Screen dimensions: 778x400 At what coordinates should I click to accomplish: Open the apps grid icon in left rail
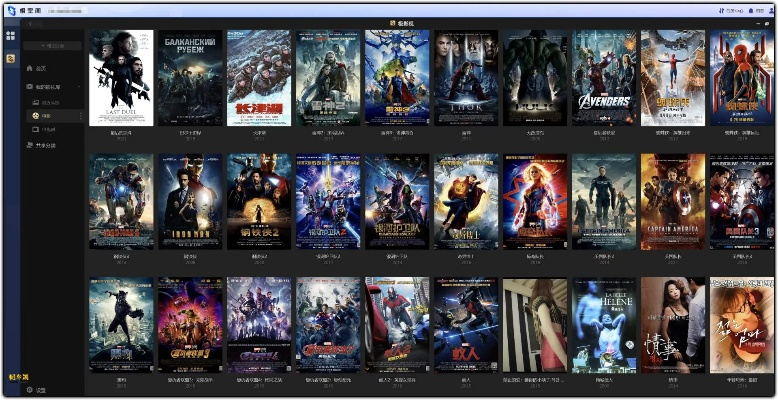[x=10, y=36]
